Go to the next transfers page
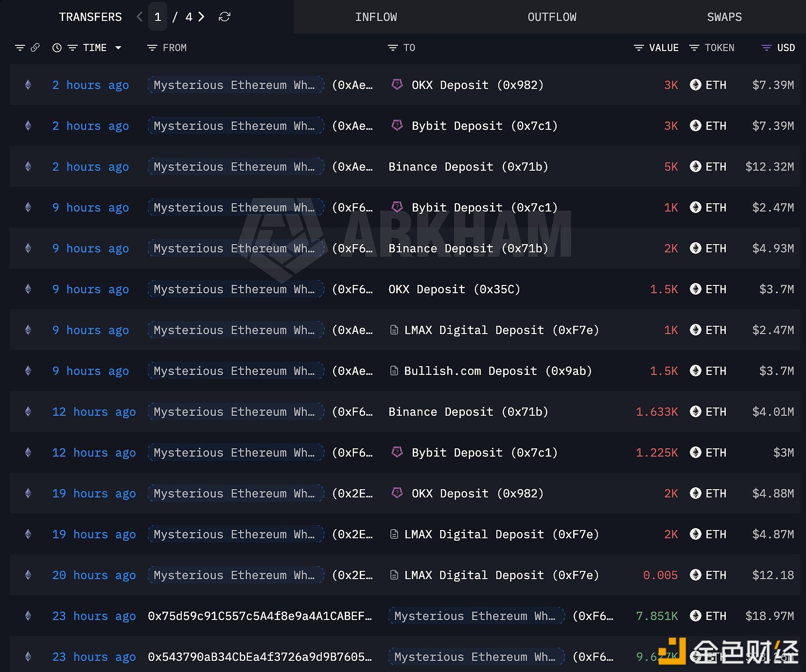This screenshot has width=806, height=672. [201, 17]
